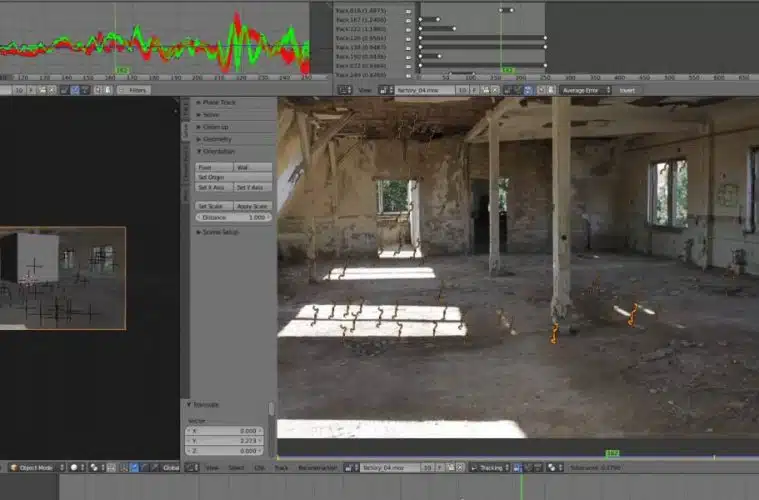
Task: Open the Average Error sort dropdown
Action: click(585, 90)
